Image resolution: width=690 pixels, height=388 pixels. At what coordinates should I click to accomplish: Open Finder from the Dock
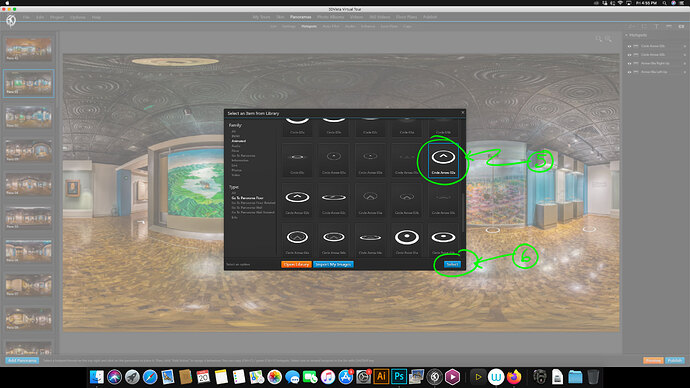click(97, 377)
